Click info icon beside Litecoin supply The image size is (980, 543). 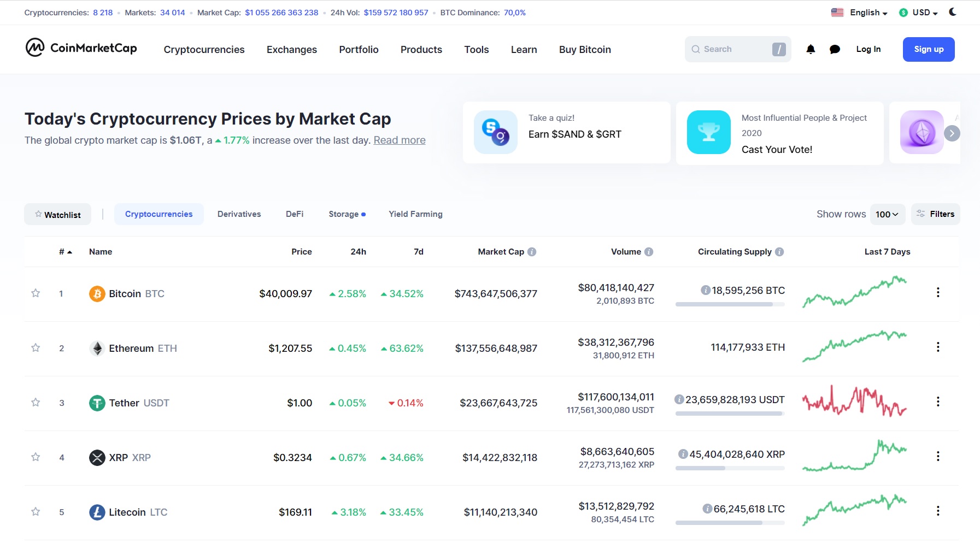coord(707,509)
